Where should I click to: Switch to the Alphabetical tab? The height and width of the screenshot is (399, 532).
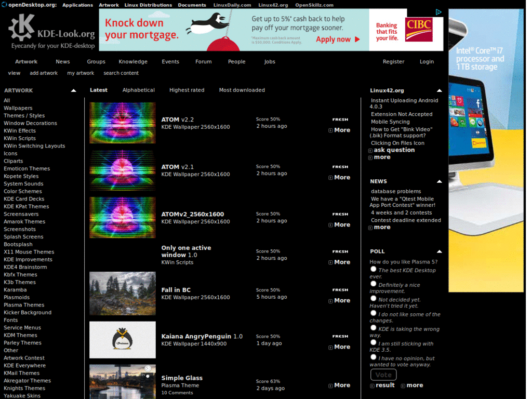(x=138, y=90)
